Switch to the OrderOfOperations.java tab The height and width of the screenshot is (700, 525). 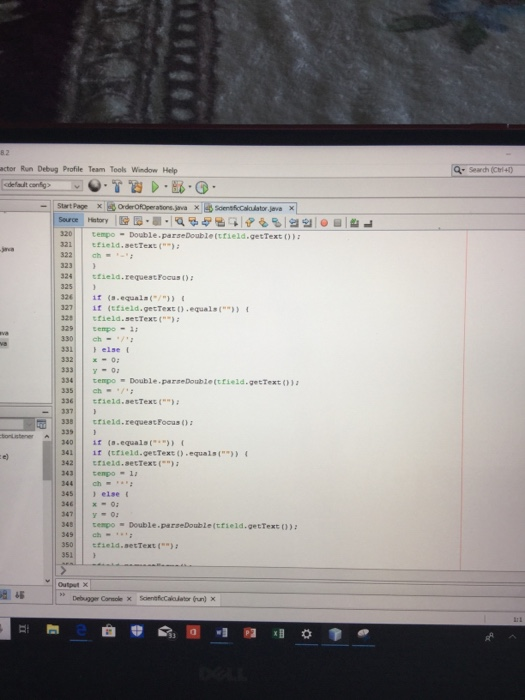152,207
